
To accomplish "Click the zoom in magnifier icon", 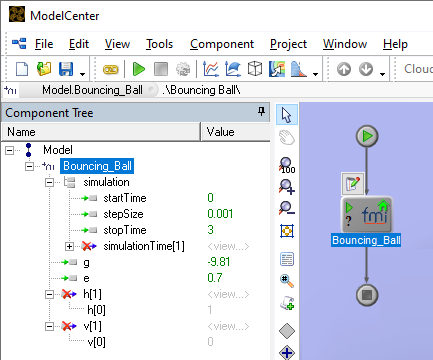I will [287, 187].
